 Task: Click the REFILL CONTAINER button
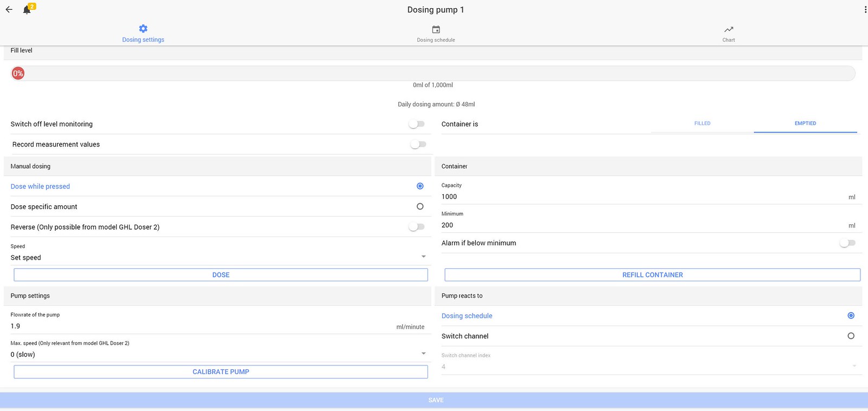click(653, 275)
